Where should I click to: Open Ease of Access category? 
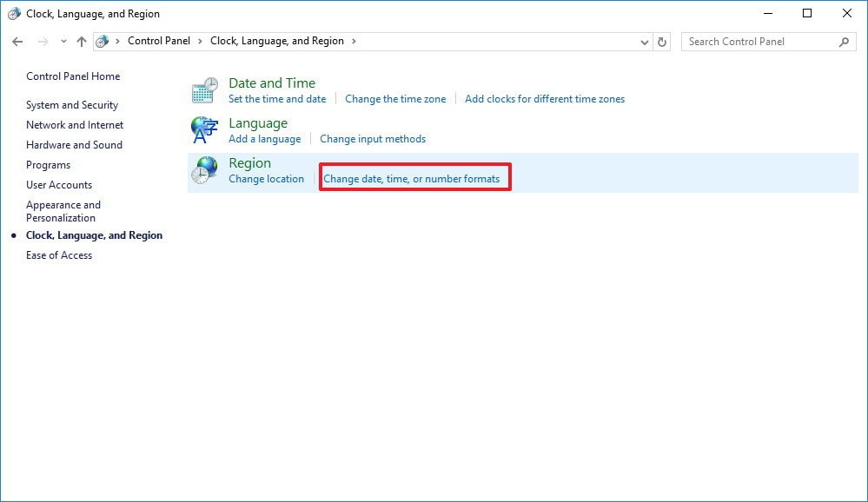[59, 255]
